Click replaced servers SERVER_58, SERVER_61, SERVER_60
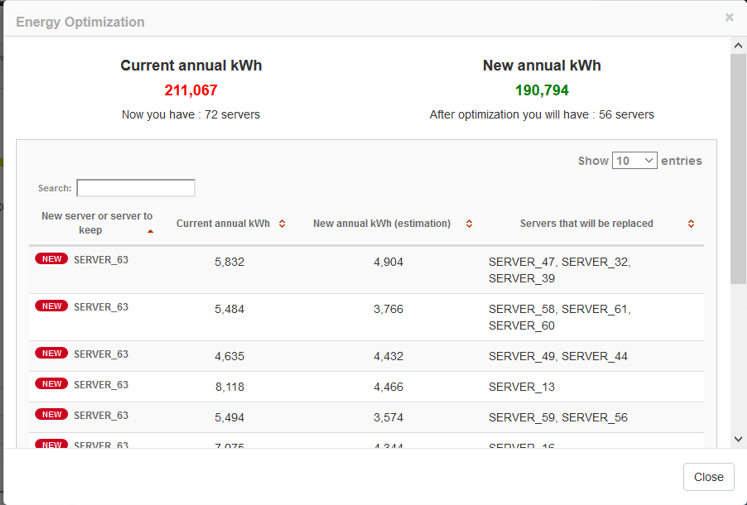The width and height of the screenshot is (747, 505). click(559, 317)
